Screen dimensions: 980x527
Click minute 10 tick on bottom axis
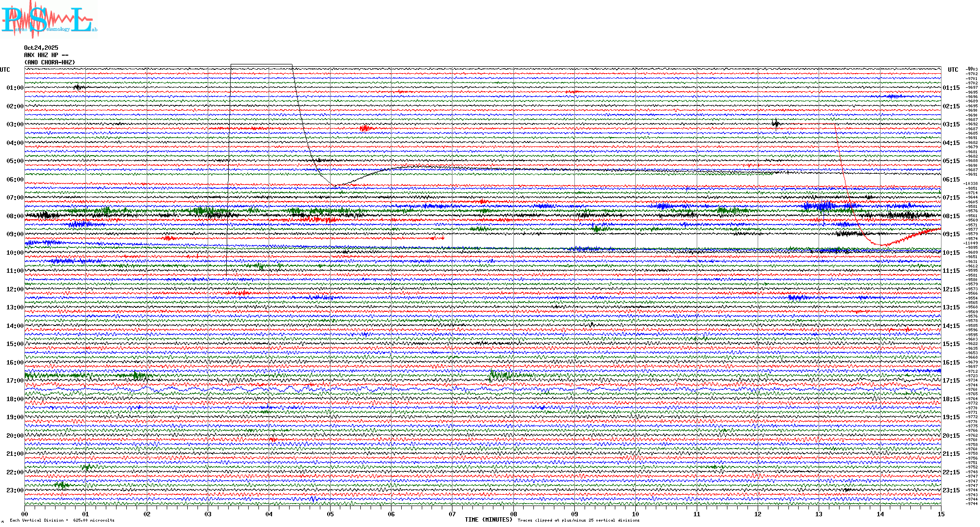635,514
